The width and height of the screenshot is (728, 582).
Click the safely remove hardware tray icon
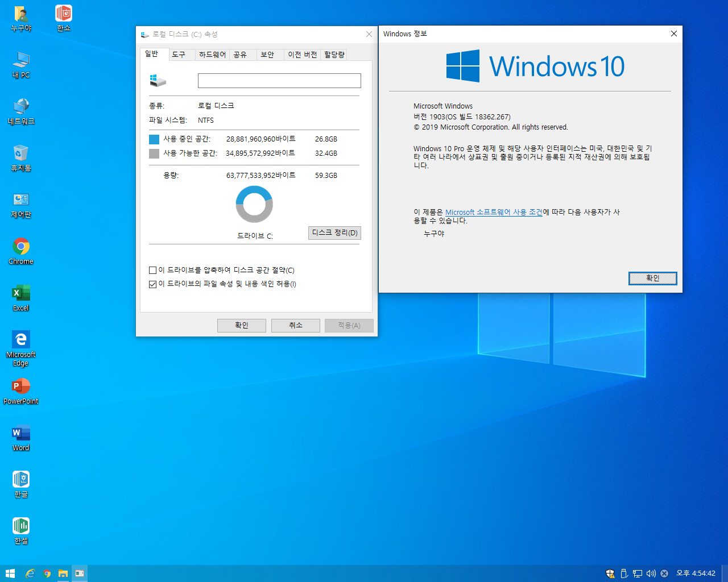[624, 573]
